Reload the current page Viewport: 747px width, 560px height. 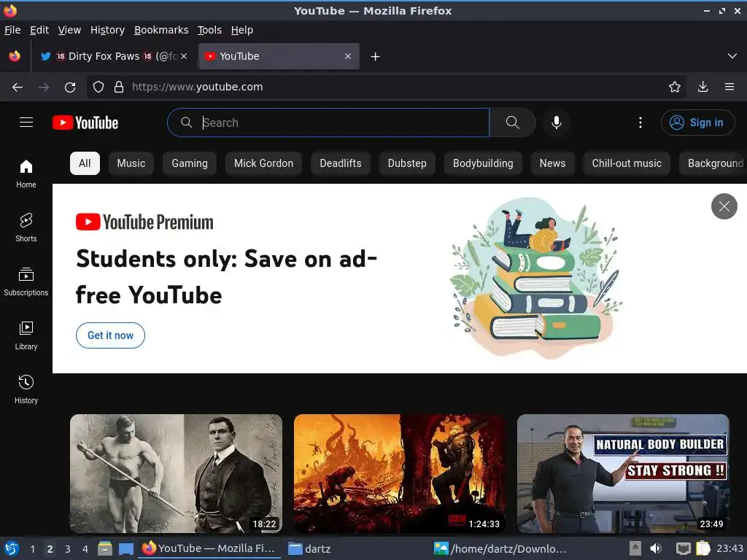pyautogui.click(x=70, y=87)
